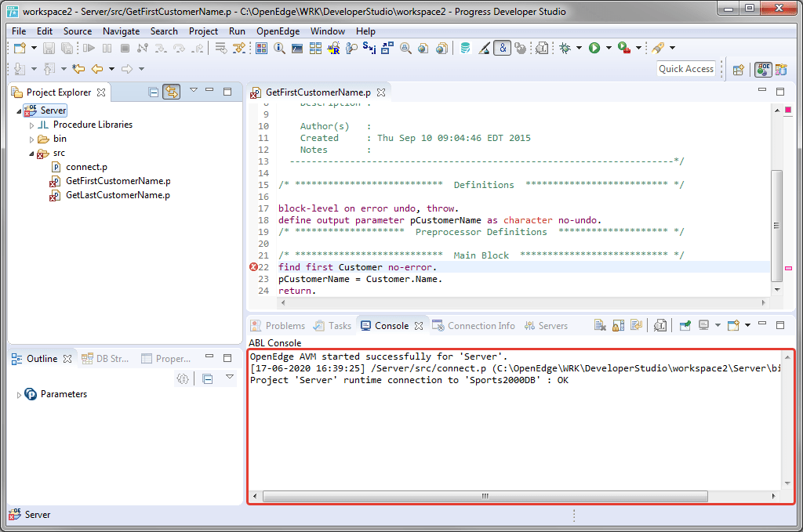Open the File menu

19,31
